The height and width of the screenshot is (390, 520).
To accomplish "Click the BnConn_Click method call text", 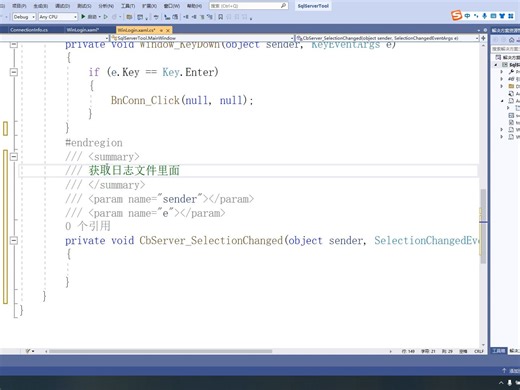I will [x=145, y=100].
